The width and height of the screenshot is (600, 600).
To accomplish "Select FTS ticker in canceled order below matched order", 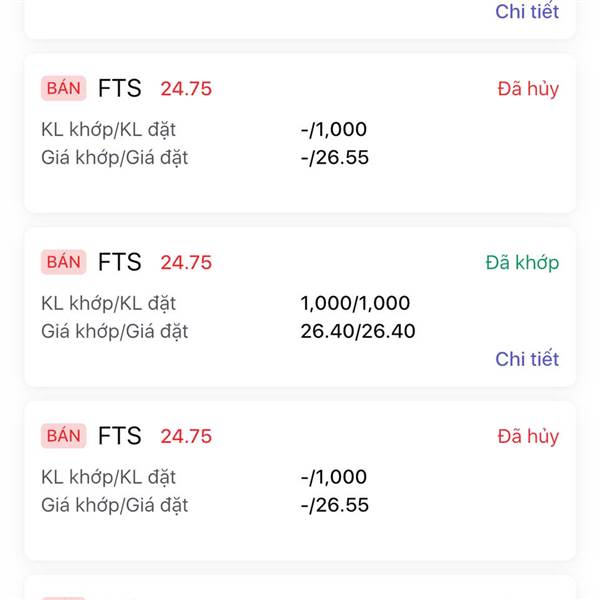I will 120,437.
